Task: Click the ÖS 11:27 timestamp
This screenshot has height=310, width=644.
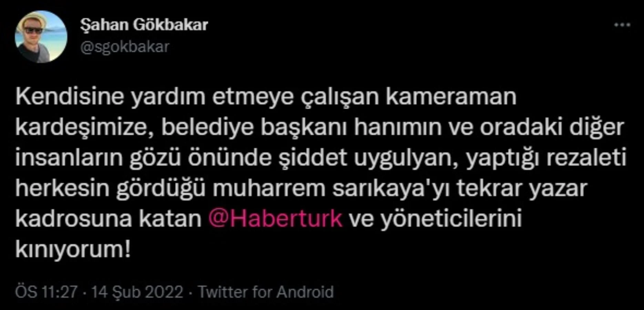Action: (x=46, y=292)
